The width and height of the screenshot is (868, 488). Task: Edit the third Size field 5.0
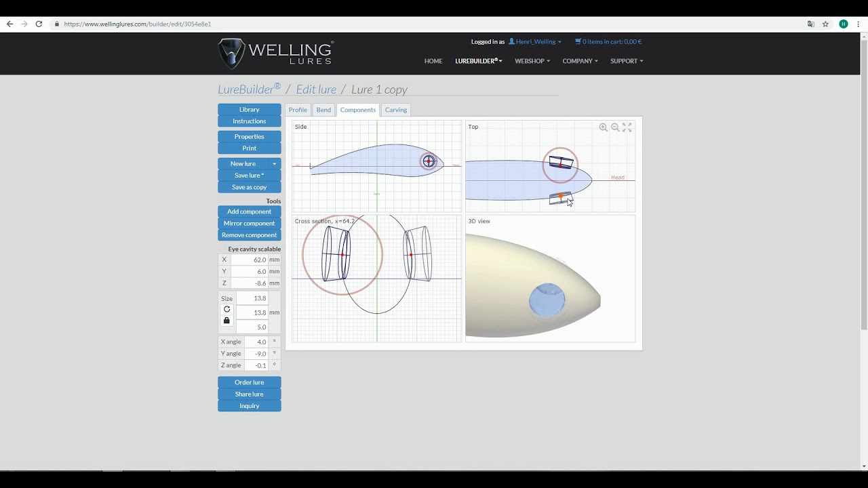pos(252,327)
